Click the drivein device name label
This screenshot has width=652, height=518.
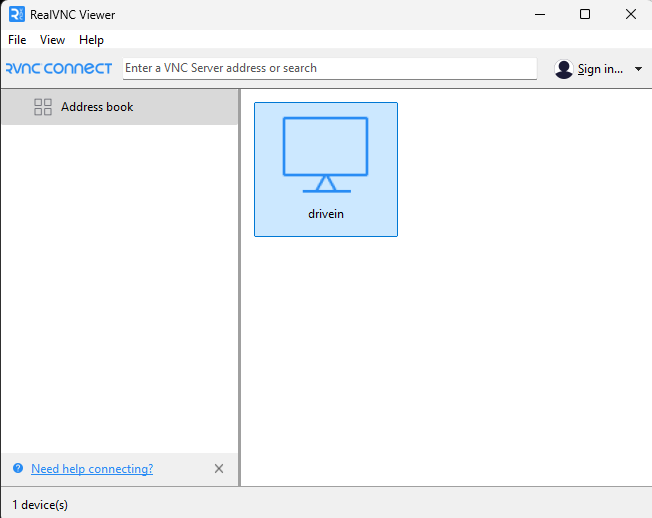tap(326, 214)
